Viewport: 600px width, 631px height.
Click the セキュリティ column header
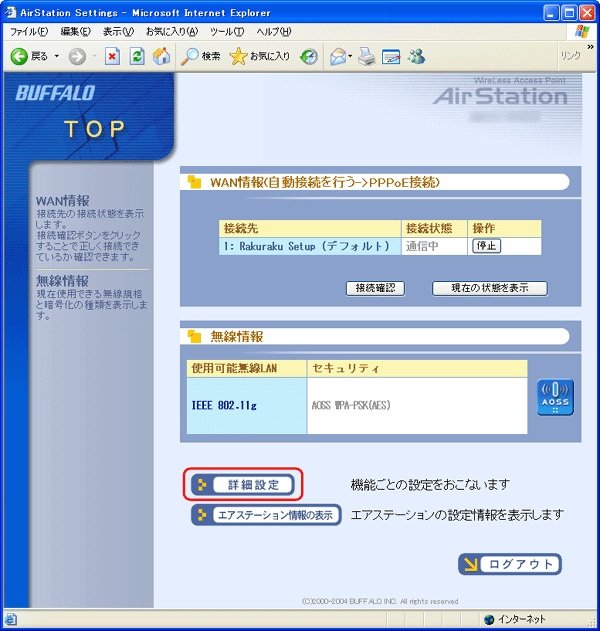pos(417,368)
